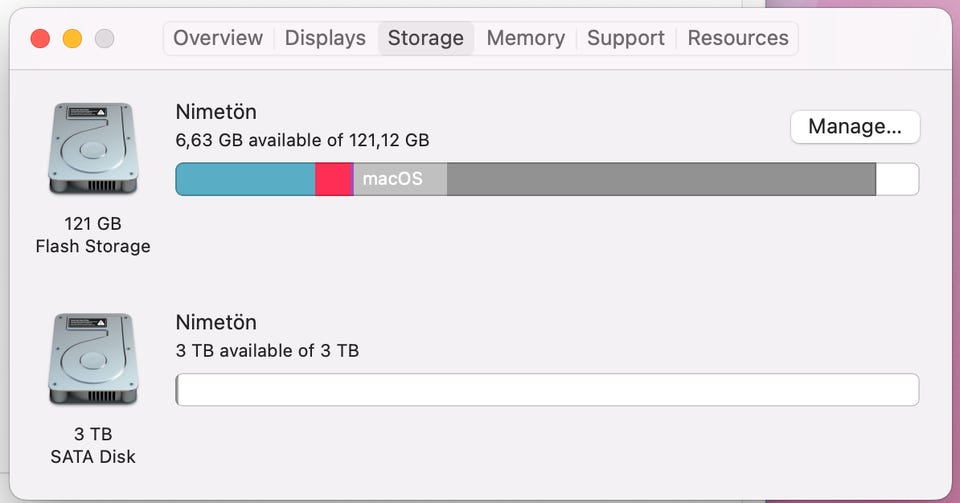Switch to the Overview tab
This screenshot has width=960, height=503.
point(218,38)
